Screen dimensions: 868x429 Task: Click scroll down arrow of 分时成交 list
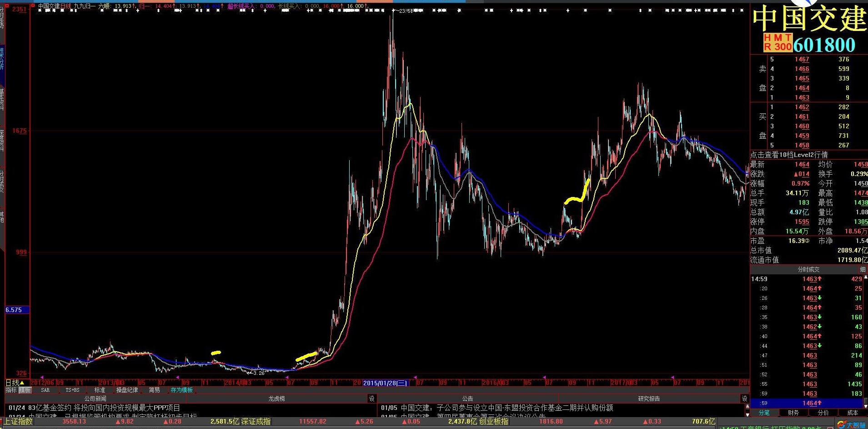point(866,405)
